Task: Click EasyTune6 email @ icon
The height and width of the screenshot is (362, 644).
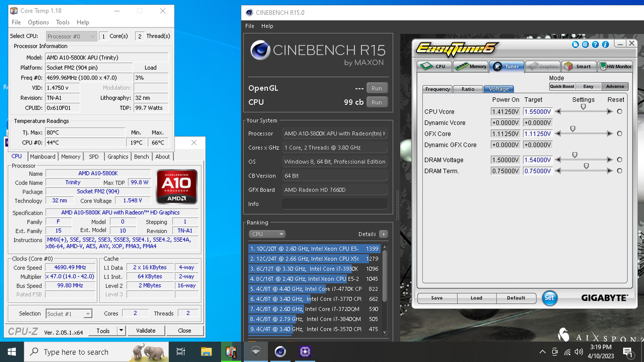Action: point(585,45)
